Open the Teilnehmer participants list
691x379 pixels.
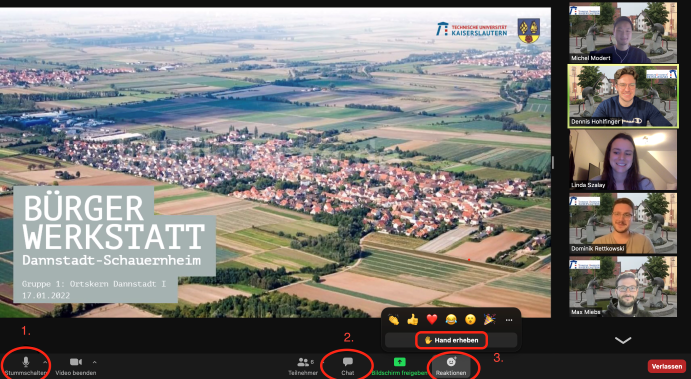(x=303, y=366)
